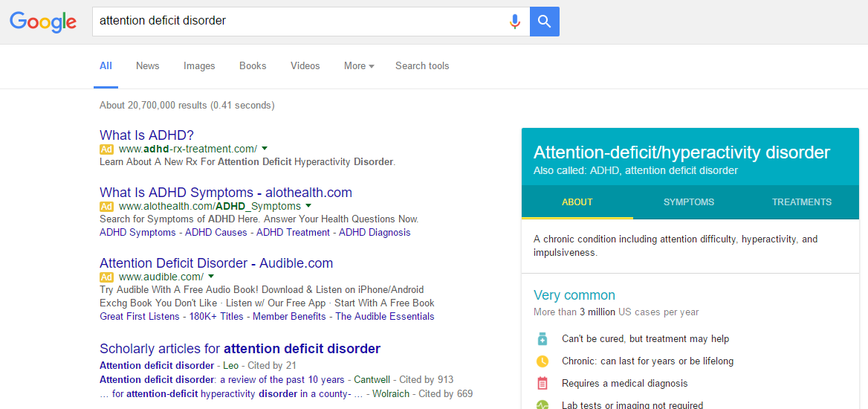Activate voice search microphone icon
This screenshot has width=868, height=409.
click(x=515, y=22)
